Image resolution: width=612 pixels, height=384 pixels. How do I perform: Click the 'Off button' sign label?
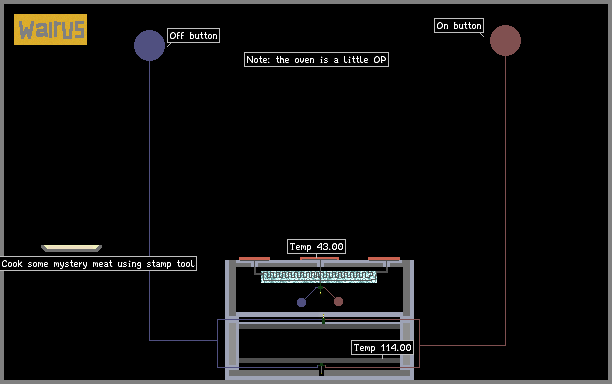click(193, 36)
